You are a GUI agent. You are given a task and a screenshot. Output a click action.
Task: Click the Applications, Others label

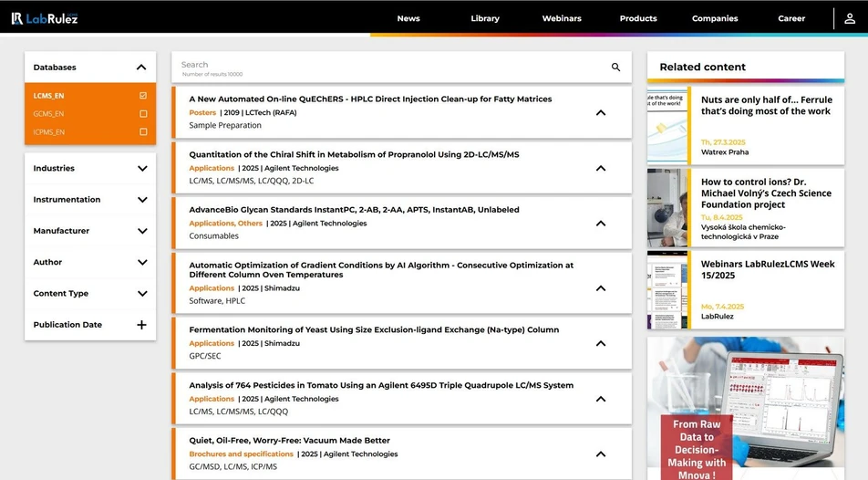(225, 224)
